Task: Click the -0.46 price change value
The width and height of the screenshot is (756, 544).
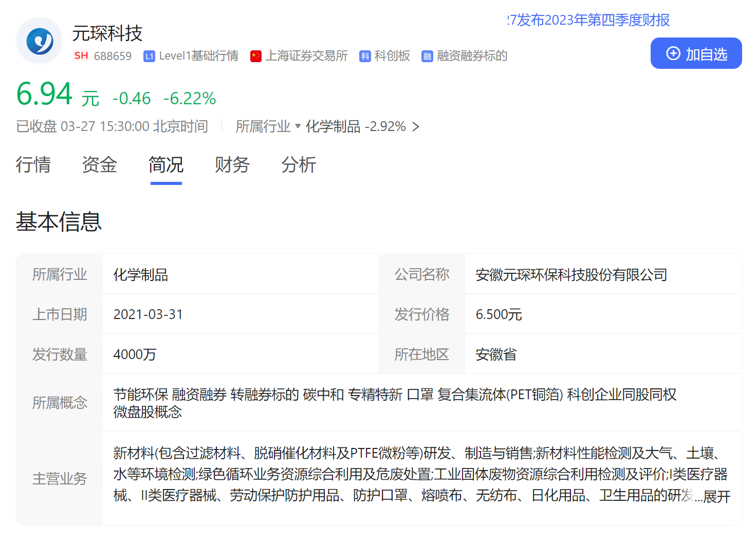Action: tap(132, 98)
